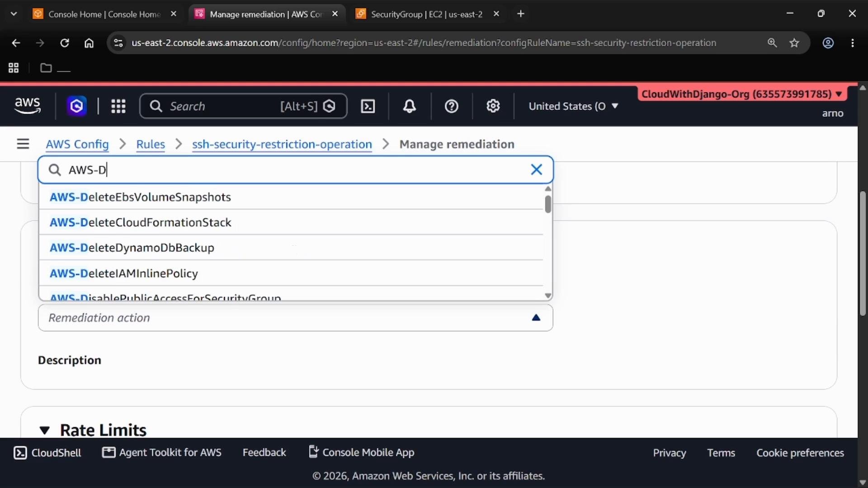Image resolution: width=868 pixels, height=488 pixels.
Task: Bookmark this page with the star icon
Action: click(x=794, y=43)
